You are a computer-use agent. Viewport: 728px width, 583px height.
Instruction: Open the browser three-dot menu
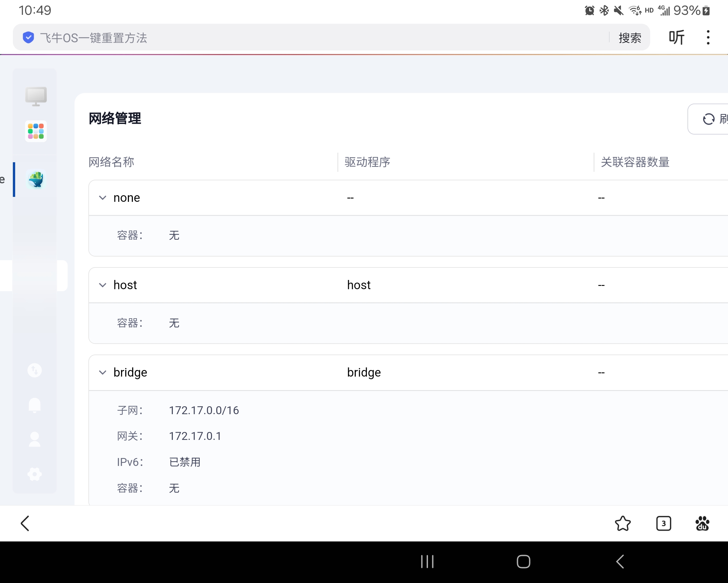[x=708, y=37]
